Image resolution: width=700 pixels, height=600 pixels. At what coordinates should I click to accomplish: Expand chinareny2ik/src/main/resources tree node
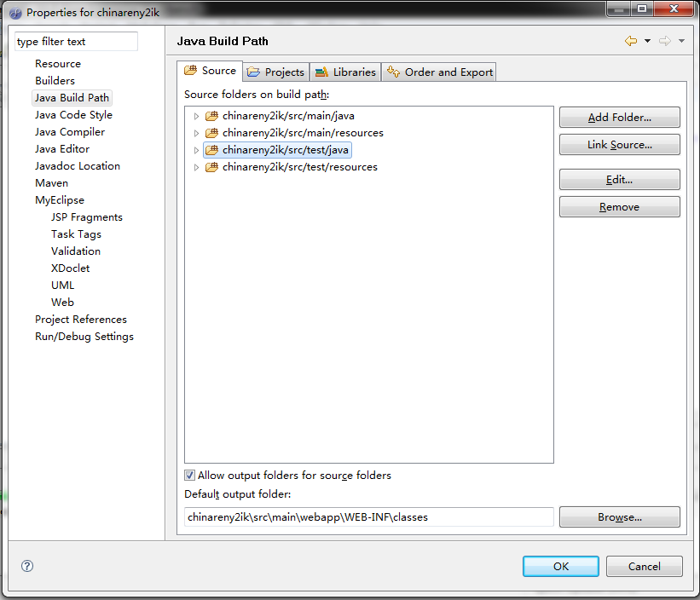(196, 133)
